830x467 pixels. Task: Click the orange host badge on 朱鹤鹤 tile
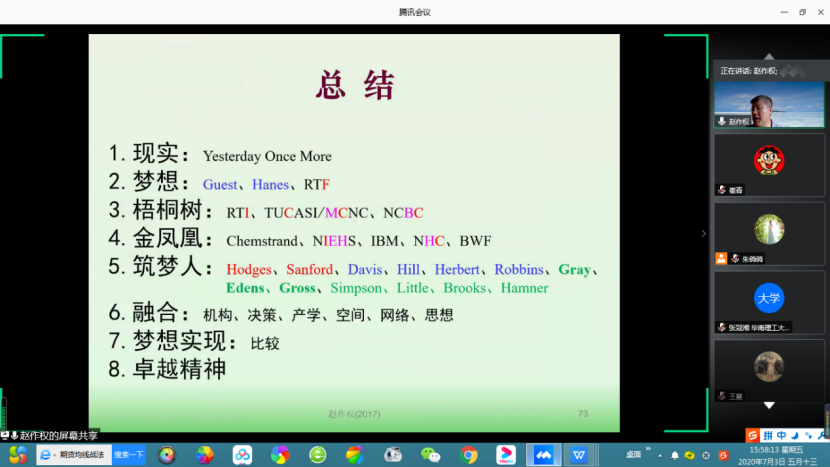pos(721,258)
